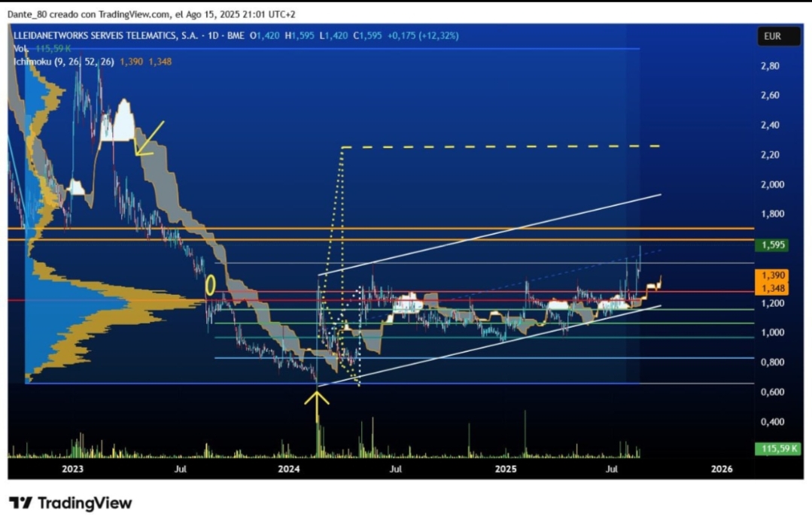This screenshot has width=812, height=519.
Task: Select the LLEIDANETWORKS SERVEIS TELEMATICS symbol title
Action: 105,35
